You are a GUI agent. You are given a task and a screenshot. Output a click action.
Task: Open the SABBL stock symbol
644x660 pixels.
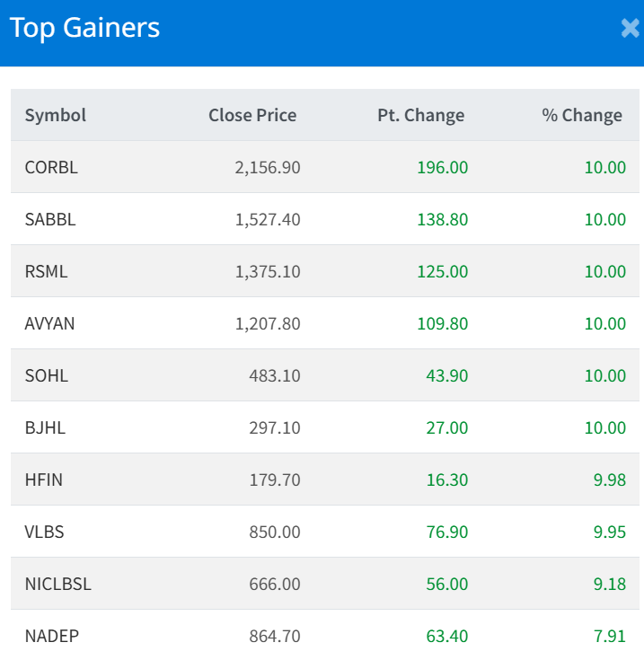pyautogui.click(x=50, y=219)
